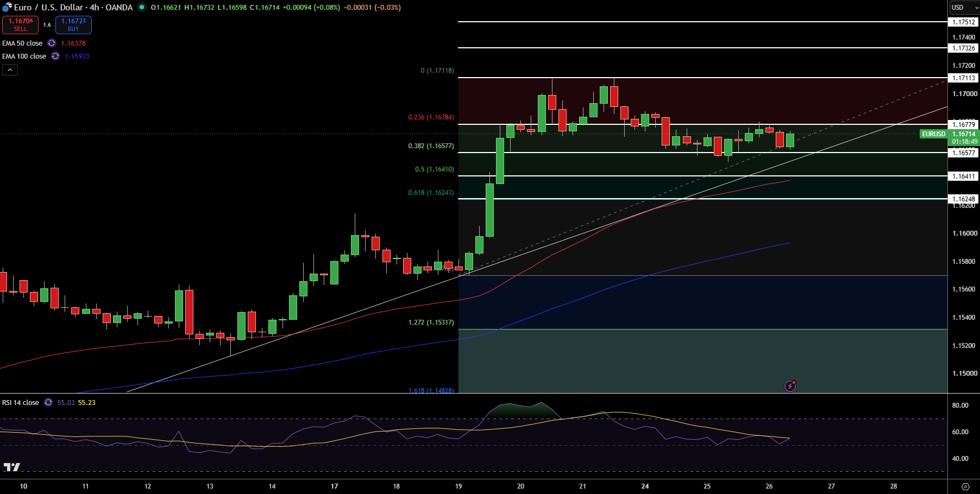This screenshot has height=494, width=980.
Task: Click the Fibonacci label 0.382 (1.16577)
Action: pyautogui.click(x=431, y=146)
